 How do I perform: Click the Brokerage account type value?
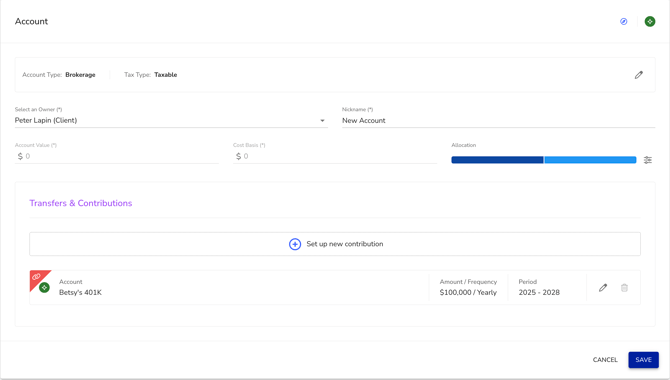tap(80, 75)
